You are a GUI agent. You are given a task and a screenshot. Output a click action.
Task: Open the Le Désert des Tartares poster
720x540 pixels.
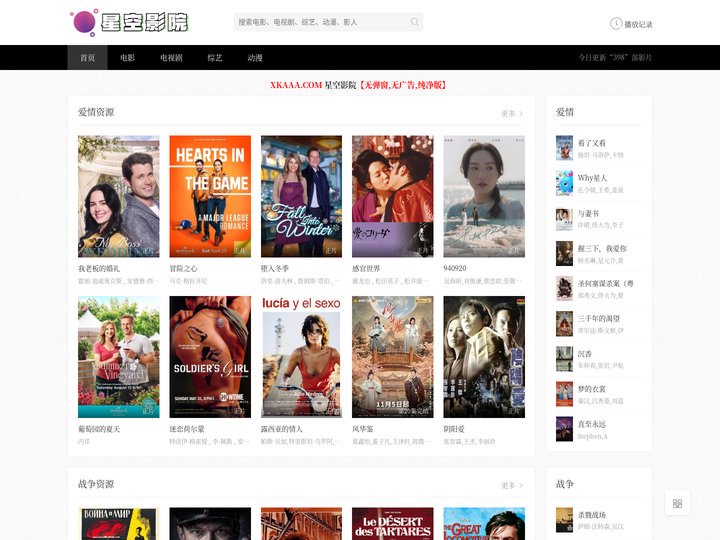pos(393,523)
